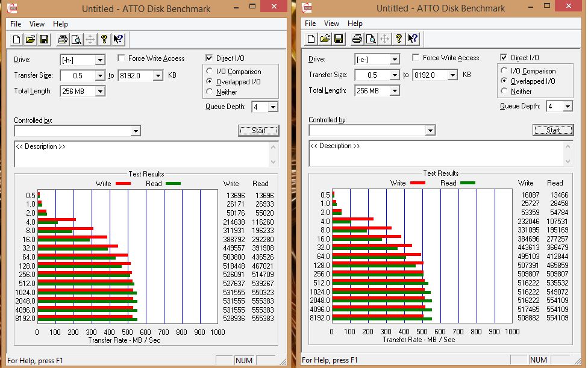Click Print Preview icon in right window
This screenshot has width=588, height=368.
click(x=371, y=39)
